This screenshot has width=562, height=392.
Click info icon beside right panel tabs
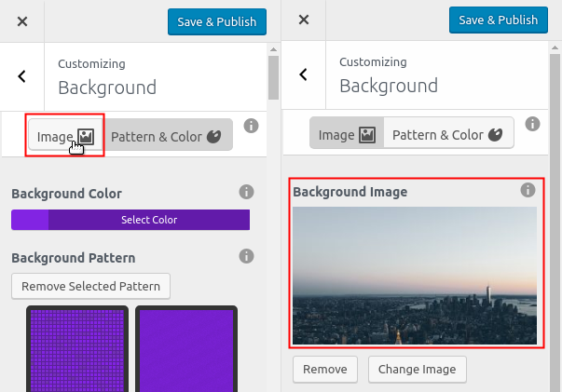point(531,124)
